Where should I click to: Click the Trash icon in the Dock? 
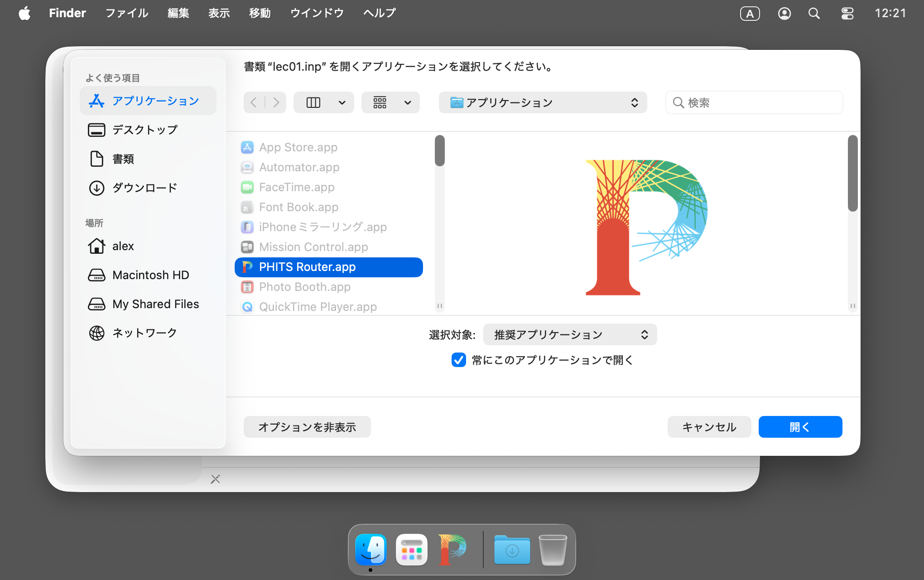[x=553, y=550]
